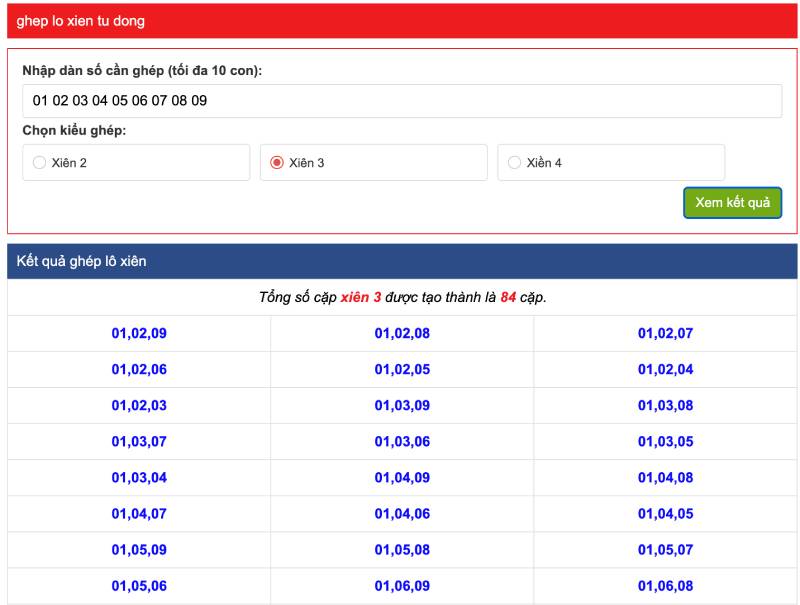Select combination 01,05,08
The height and width of the screenshot is (605, 800).
tap(402, 550)
